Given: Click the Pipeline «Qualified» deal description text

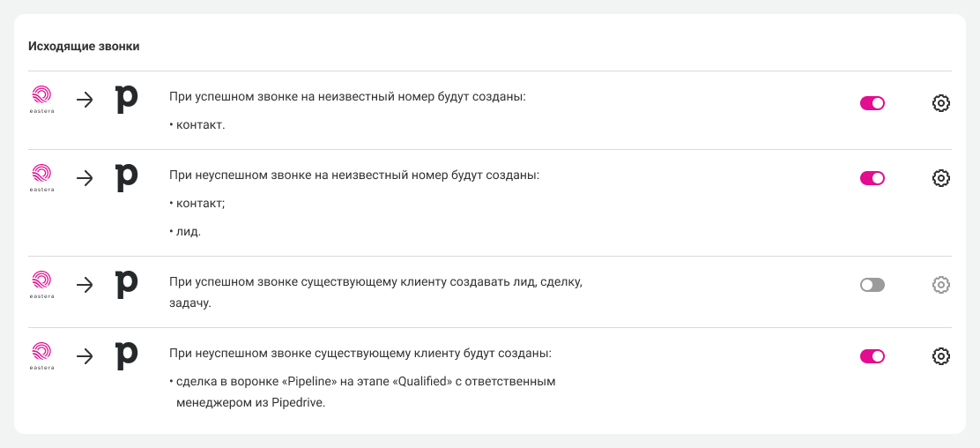Looking at the screenshot, I should pyautogui.click(x=363, y=382).
